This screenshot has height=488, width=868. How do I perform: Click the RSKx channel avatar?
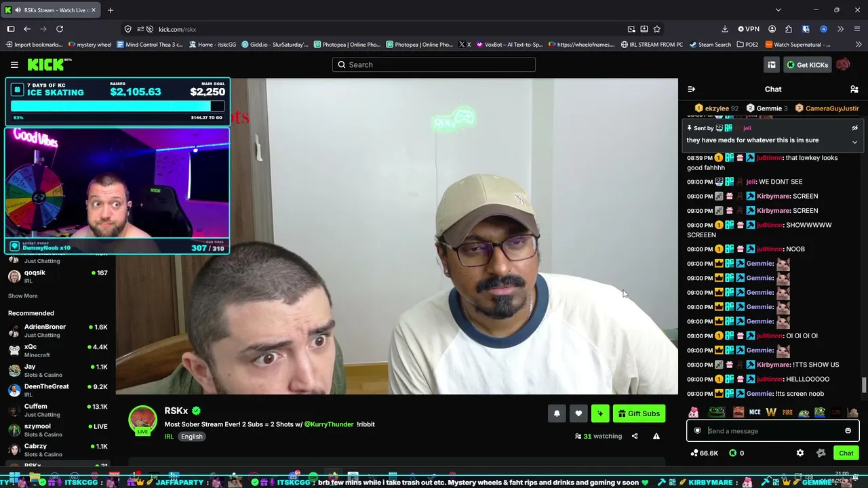click(143, 421)
